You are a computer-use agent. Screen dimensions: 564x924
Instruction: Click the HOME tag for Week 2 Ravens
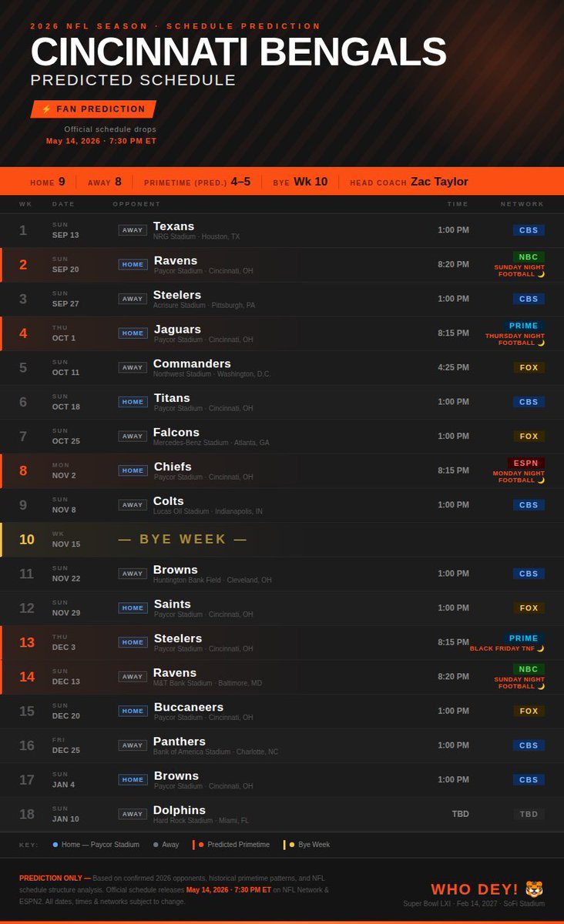[x=133, y=264]
